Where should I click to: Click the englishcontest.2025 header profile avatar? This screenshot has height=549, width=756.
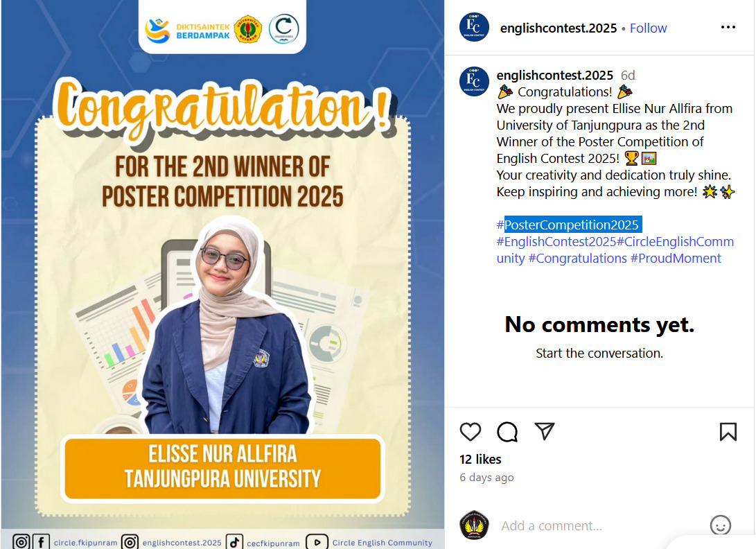pos(474,27)
